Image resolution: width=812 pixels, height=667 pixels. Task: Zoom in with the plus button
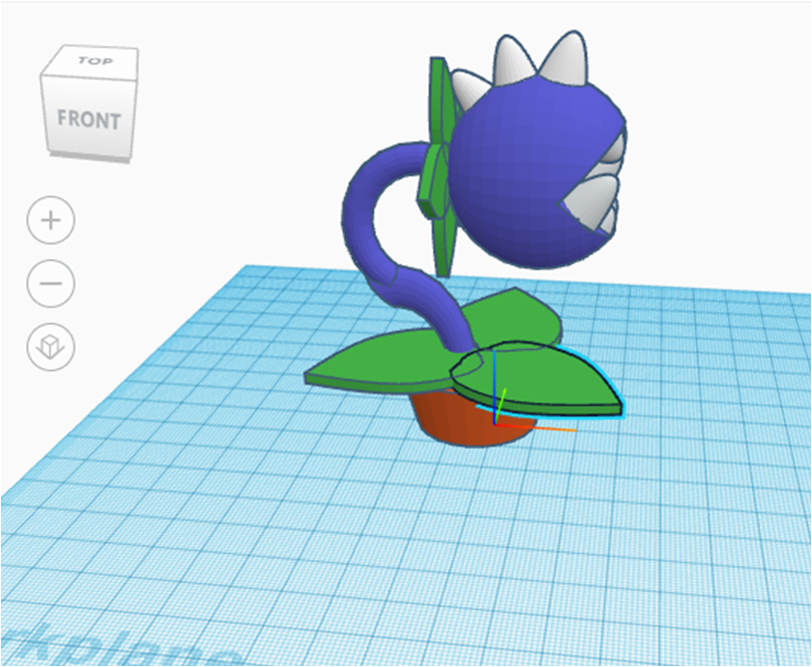point(50,220)
